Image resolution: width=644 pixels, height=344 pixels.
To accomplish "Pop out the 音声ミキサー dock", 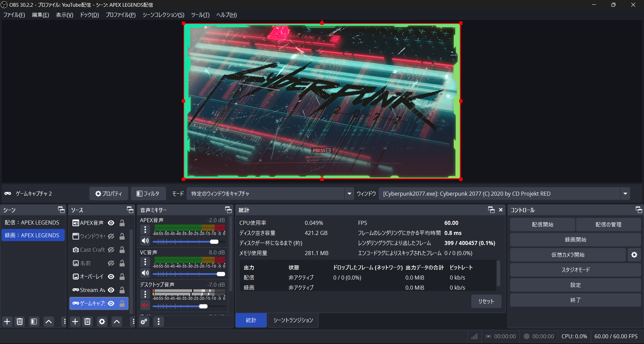I will click(x=228, y=210).
